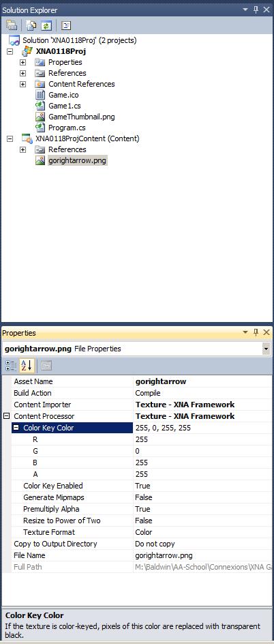This screenshot has width=274, height=644.
Task: Collapse the Color Key Color property
Action: point(16,428)
